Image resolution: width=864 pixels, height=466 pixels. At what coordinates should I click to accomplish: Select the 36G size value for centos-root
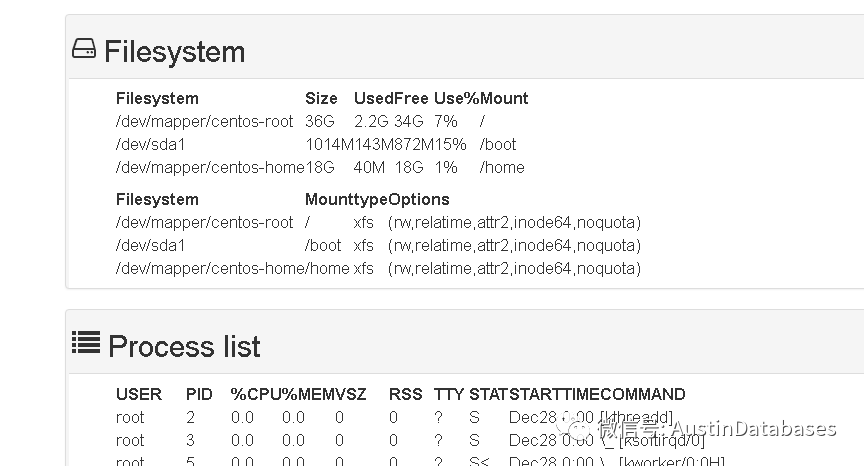tap(320, 121)
